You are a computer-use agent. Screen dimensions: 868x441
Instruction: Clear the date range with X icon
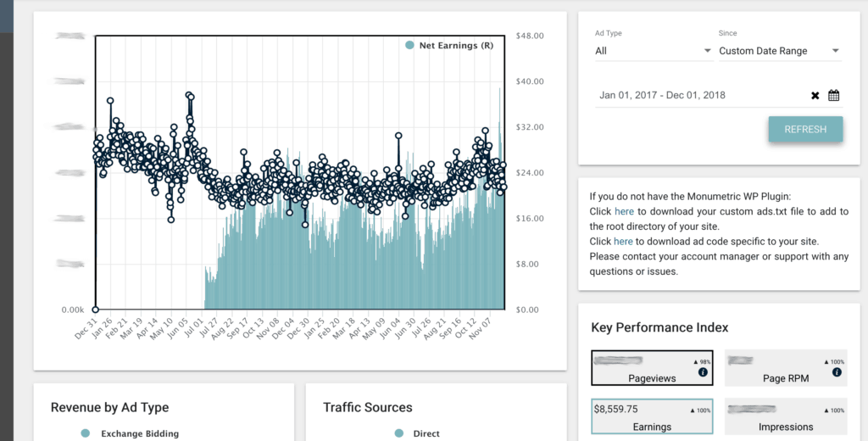[815, 96]
